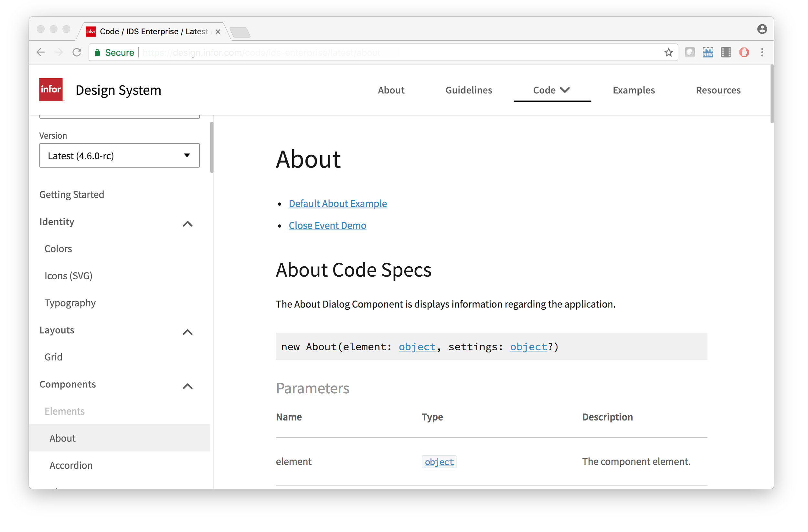Go back with browser back arrow
This screenshot has width=808, height=532.
pos(41,53)
